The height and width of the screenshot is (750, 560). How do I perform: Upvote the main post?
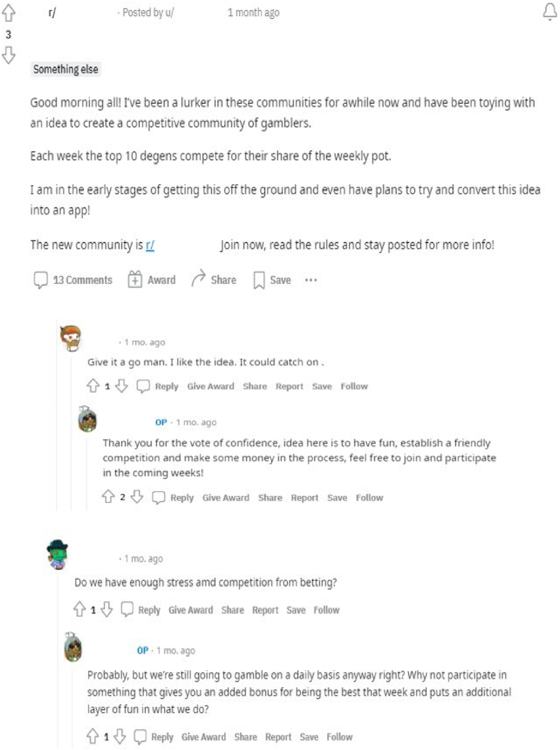[x=8, y=13]
